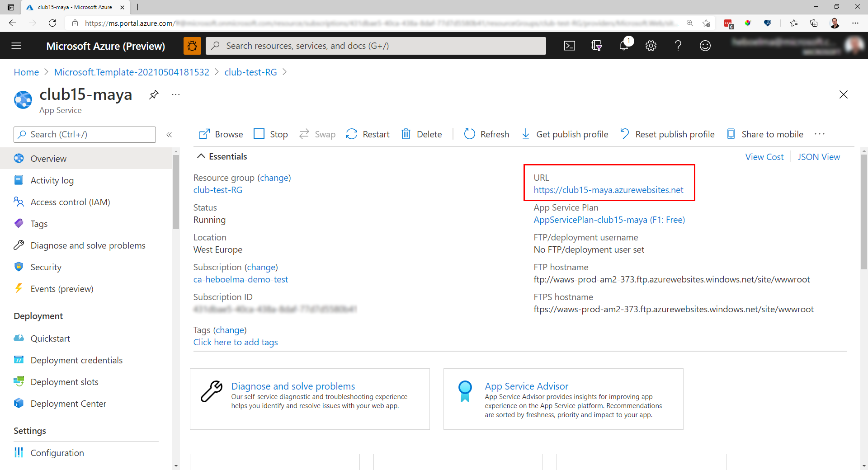The height and width of the screenshot is (470, 868).
Task: Open Security in the left menu
Action: pyautogui.click(x=86, y=267)
